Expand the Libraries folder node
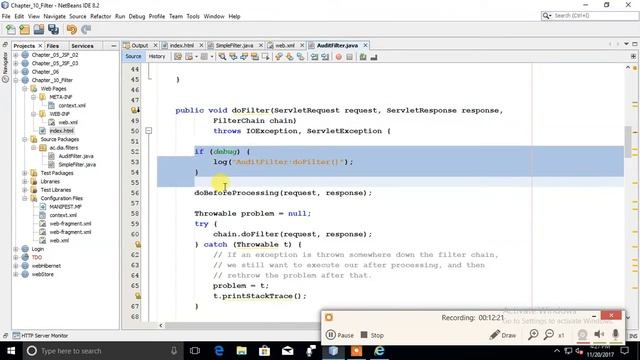This screenshot has width=640, height=360. (25, 181)
